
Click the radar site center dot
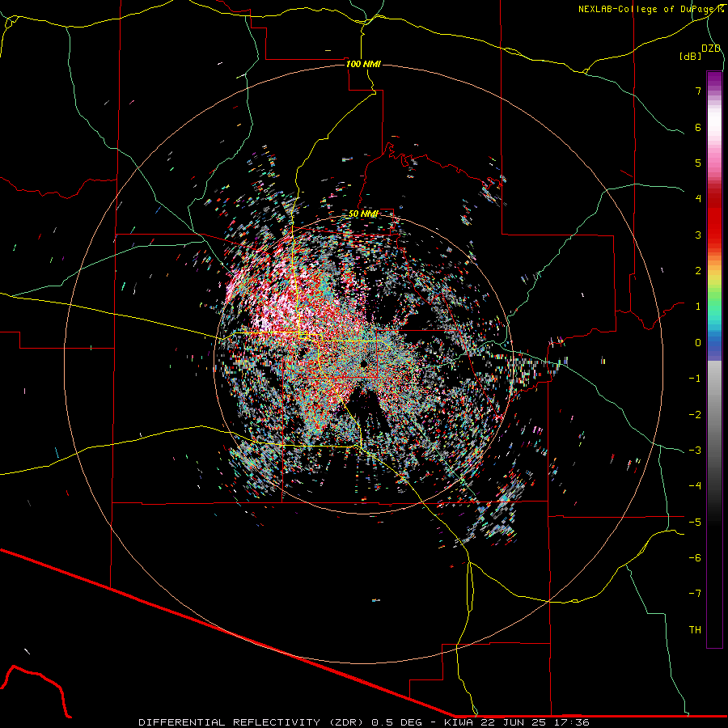pos(363,363)
